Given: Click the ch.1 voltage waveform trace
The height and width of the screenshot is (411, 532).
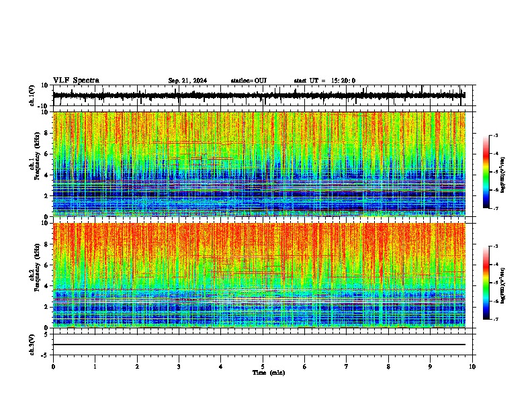Looking at the screenshot, I should point(259,95).
